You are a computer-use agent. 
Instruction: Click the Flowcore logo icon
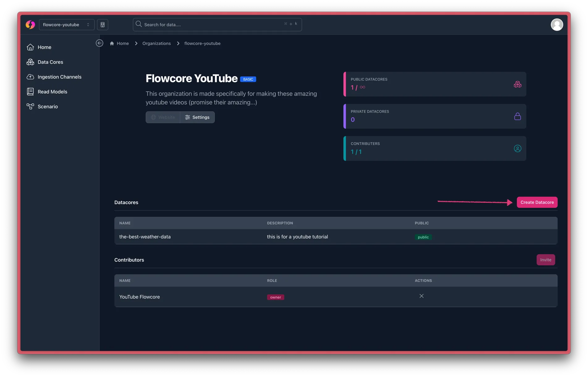tap(30, 24)
